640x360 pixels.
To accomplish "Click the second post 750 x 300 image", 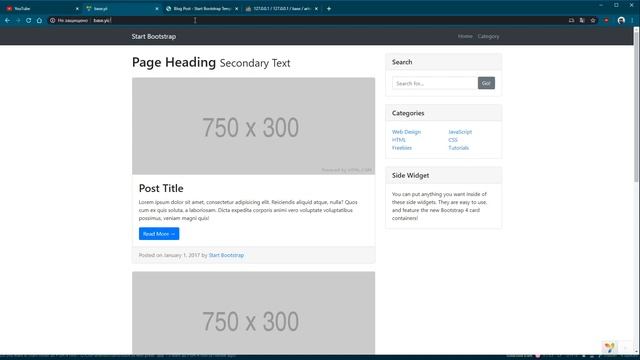I will (x=253, y=313).
